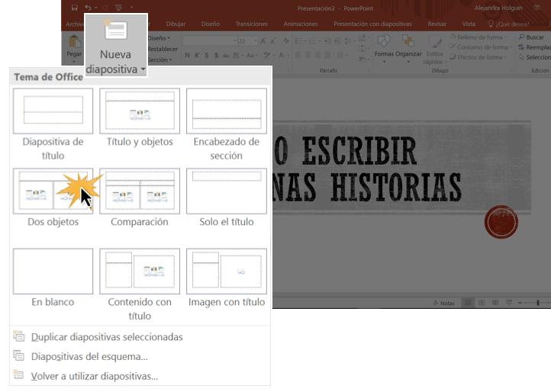Click the Duplicar diapositivas seleccionadas icon
Image resolution: width=551 pixels, height=392 pixels.
pos(19,337)
